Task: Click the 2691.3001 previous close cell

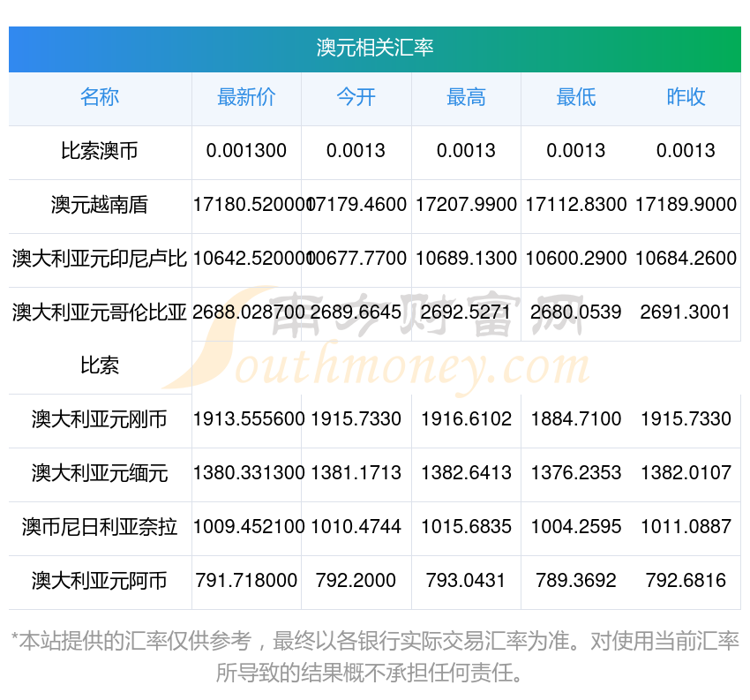Action: click(686, 312)
